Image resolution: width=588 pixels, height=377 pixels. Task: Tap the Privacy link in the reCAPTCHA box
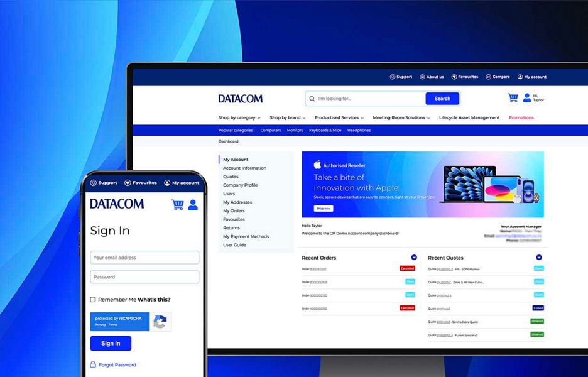coord(100,325)
